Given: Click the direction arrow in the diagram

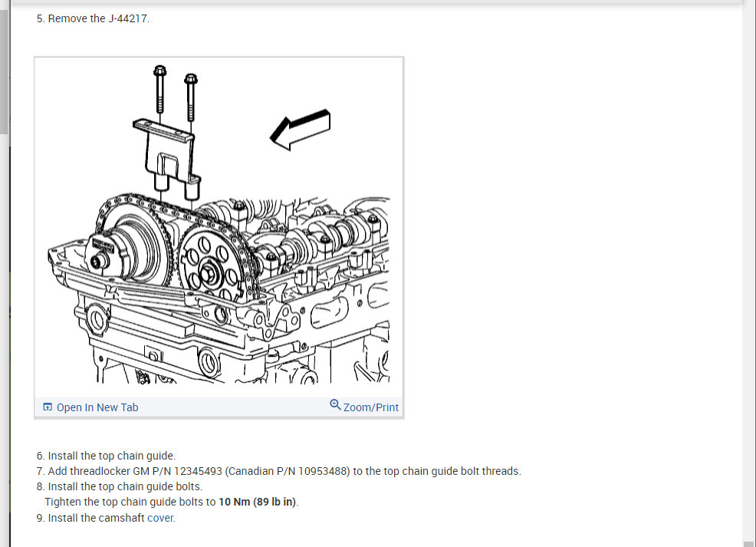Looking at the screenshot, I should (300, 130).
